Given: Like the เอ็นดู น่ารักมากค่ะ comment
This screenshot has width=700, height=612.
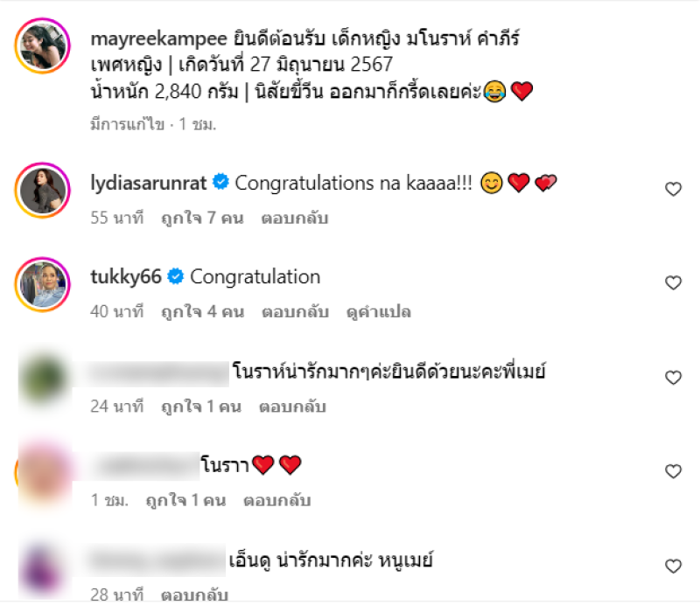Looking at the screenshot, I should (673, 567).
